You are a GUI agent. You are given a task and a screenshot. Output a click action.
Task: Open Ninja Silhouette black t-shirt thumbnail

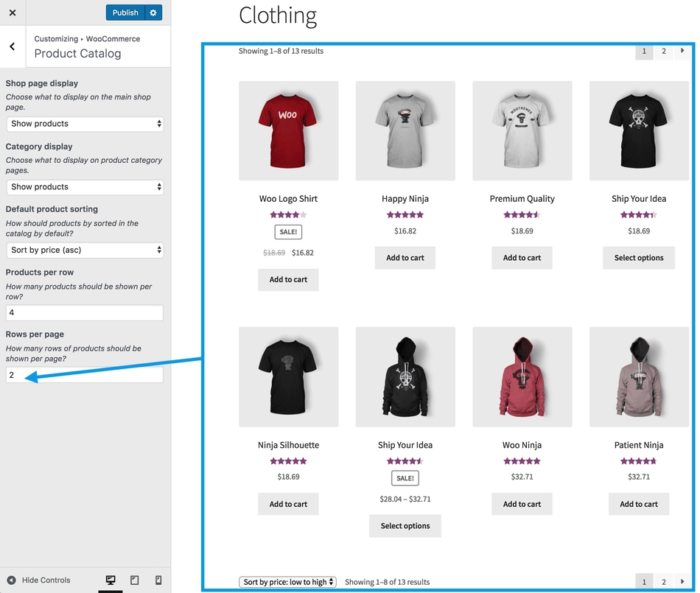[288, 377]
